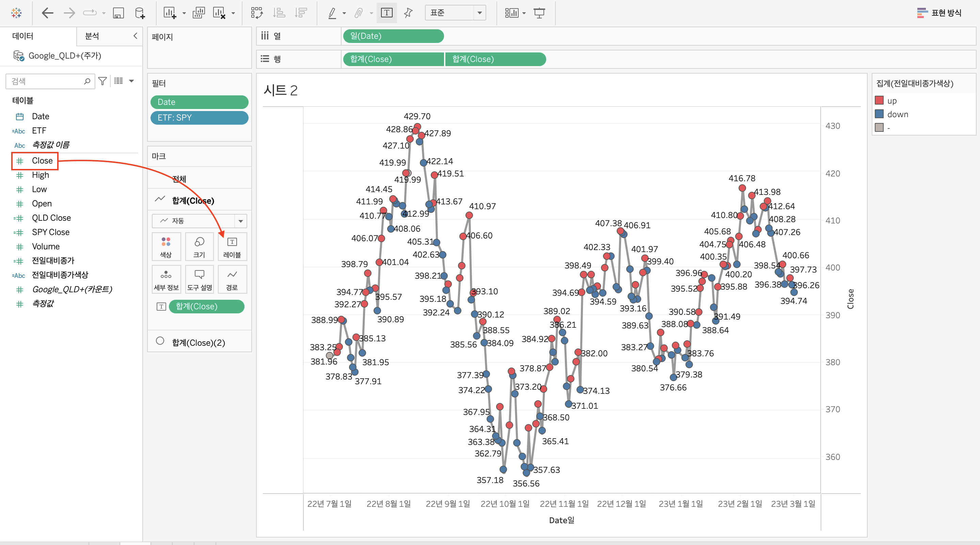
Task: Click the Date filter pill
Action: [x=199, y=102]
